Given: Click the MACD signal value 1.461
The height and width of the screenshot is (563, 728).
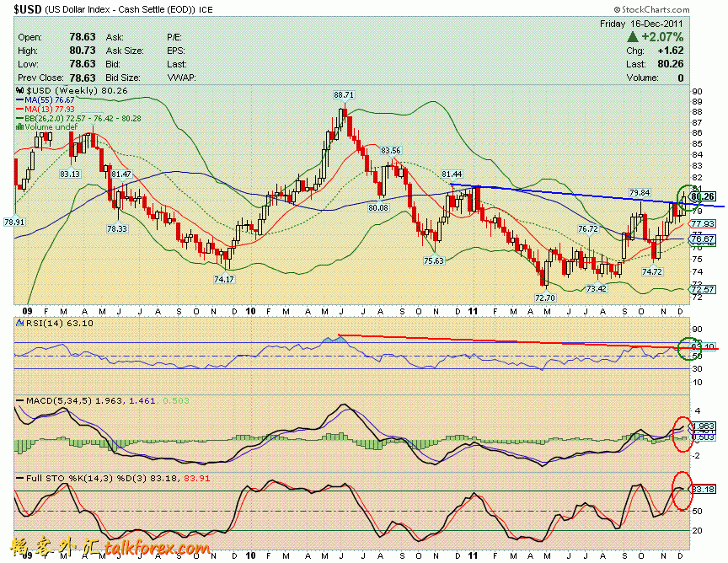Looking at the screenshot, I should 142,400.
